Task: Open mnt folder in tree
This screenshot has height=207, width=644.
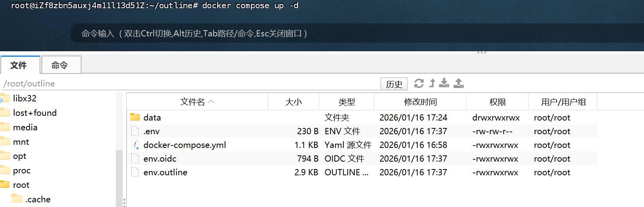Action: [21, 142]
